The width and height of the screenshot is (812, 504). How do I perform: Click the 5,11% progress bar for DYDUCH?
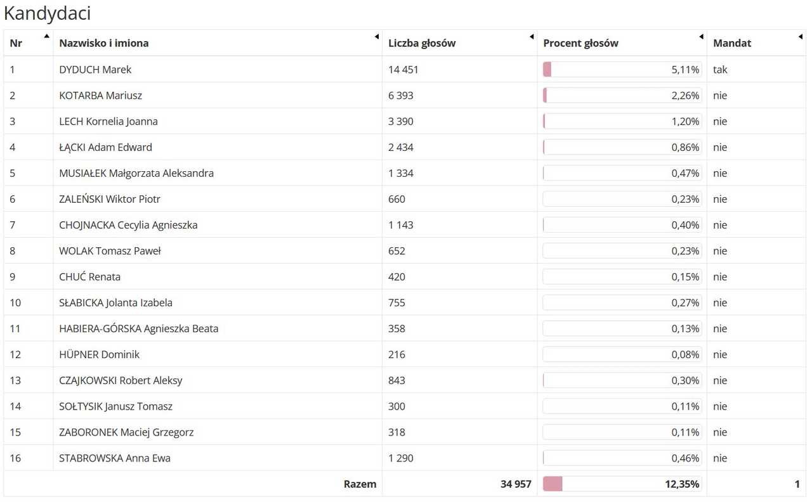622,70
